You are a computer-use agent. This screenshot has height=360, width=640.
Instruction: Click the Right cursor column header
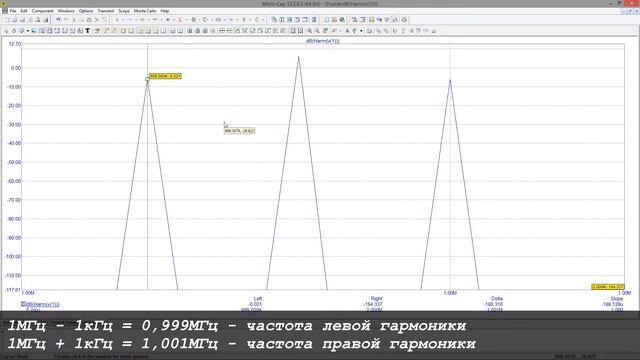tap(376, 299)
